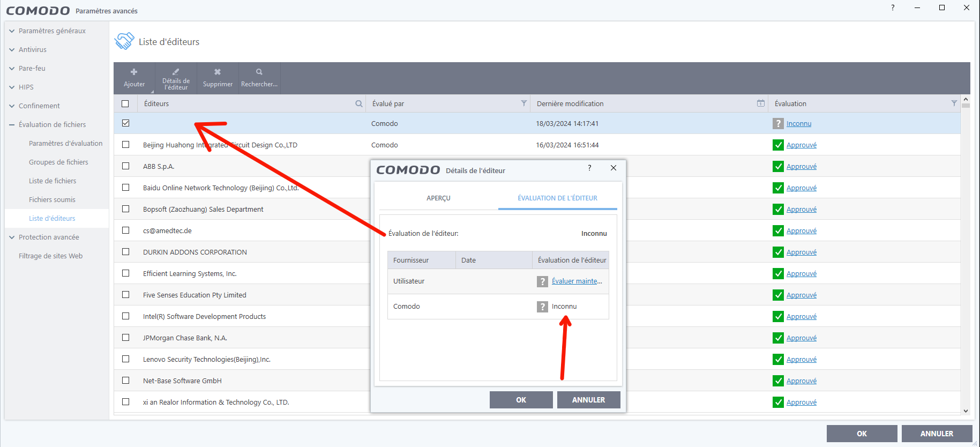Click the Supprimer toolbar icon
This screenshot has width=980, height=447.
[218, 72]
